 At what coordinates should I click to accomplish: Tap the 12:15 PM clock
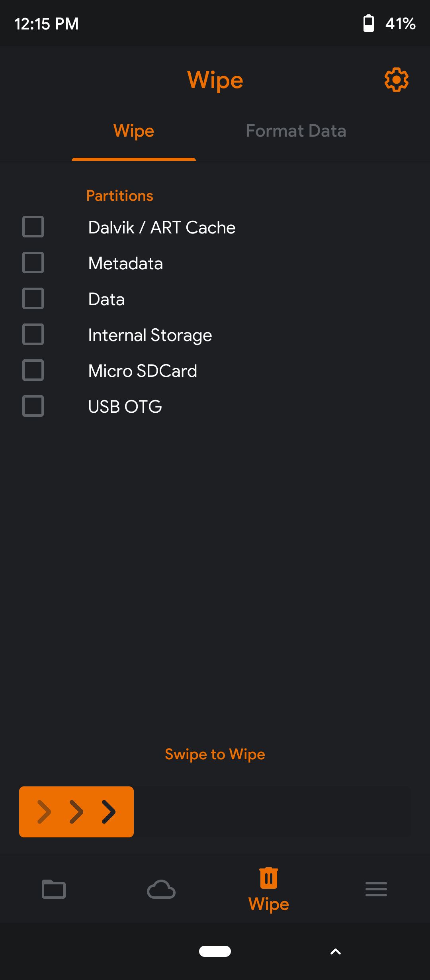point(47,24)
